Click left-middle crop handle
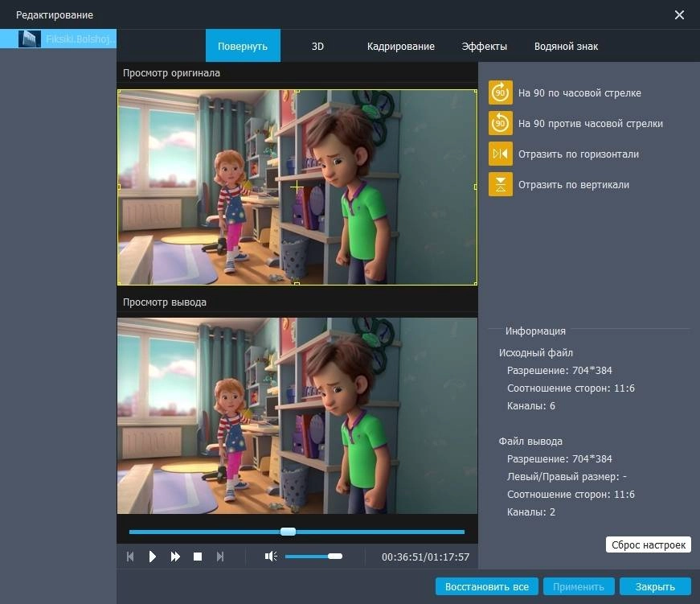This screenshot has height=604, width=700. (119, 187)
